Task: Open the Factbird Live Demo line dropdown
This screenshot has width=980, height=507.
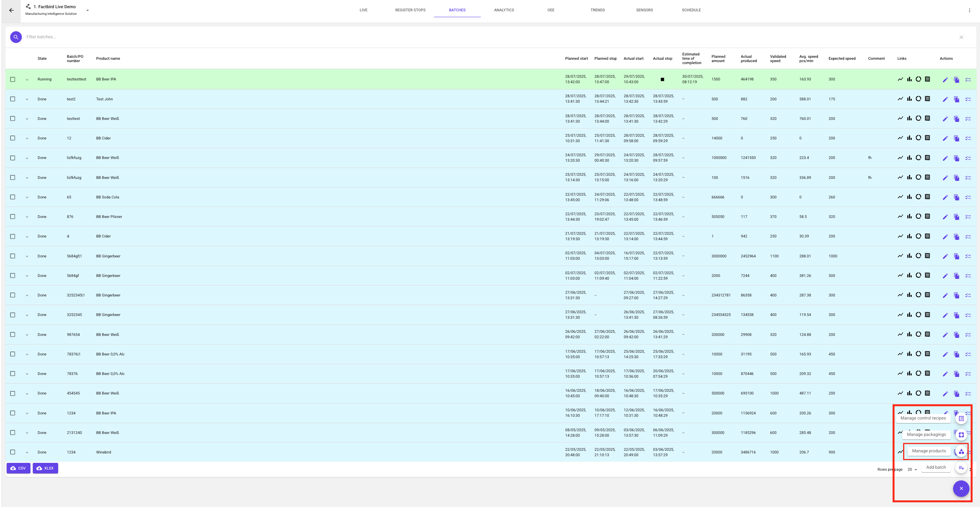Action: [x=87, y=11]
